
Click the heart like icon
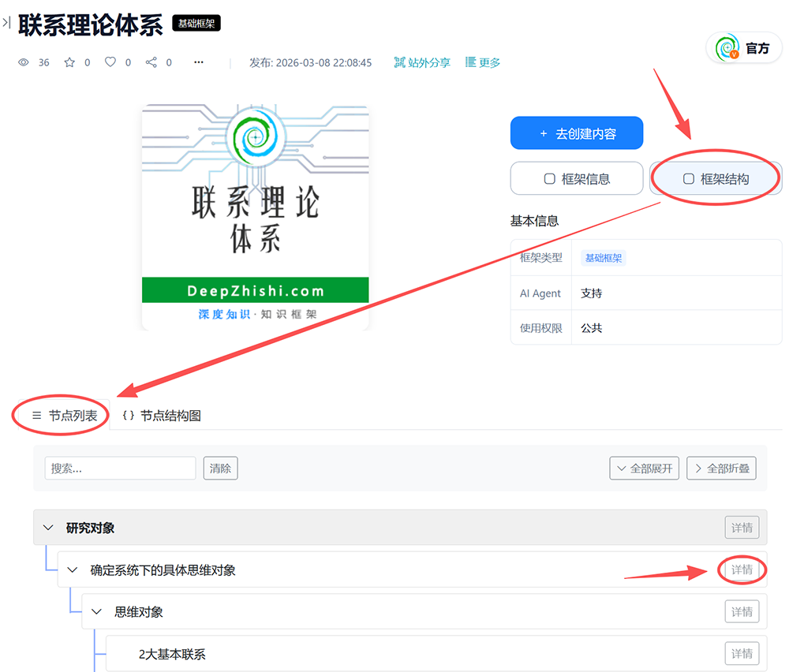tap(110, 62)
